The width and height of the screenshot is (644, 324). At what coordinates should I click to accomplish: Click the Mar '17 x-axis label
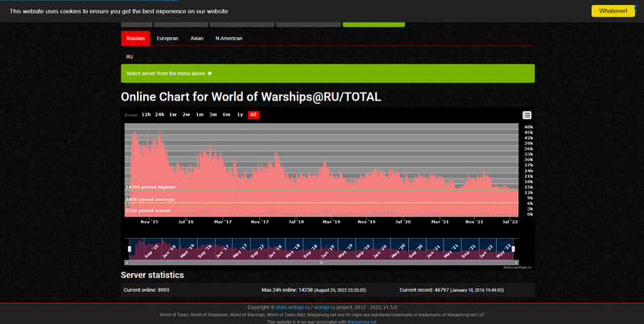223,222
